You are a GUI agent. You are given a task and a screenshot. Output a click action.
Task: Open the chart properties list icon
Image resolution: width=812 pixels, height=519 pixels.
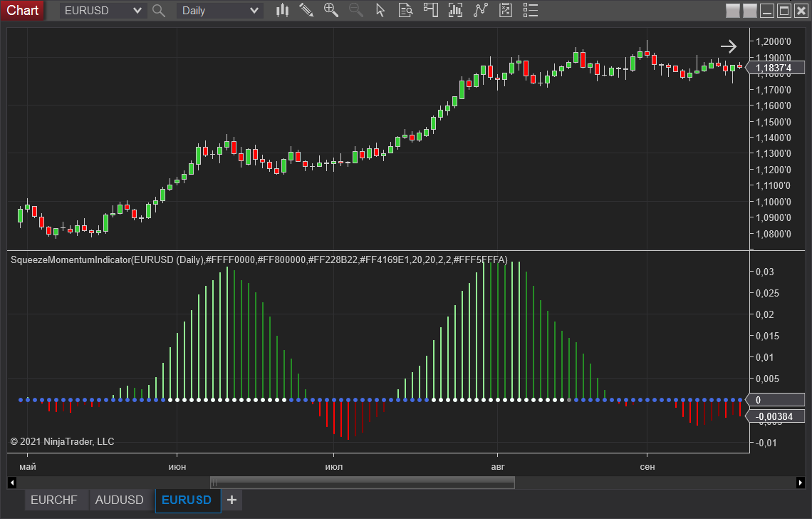click(529, 10)
